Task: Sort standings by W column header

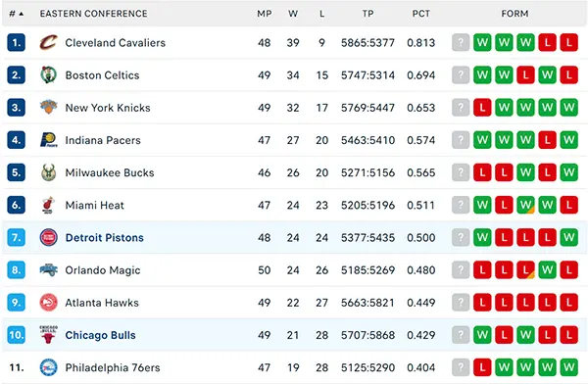Action: (x=293, y=14)
